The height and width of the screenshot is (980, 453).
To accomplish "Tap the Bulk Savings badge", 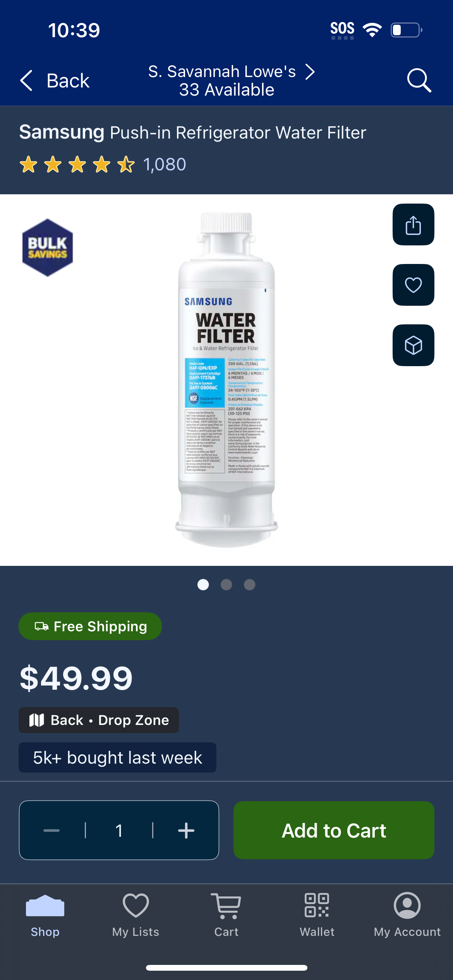I will point(48,248).
